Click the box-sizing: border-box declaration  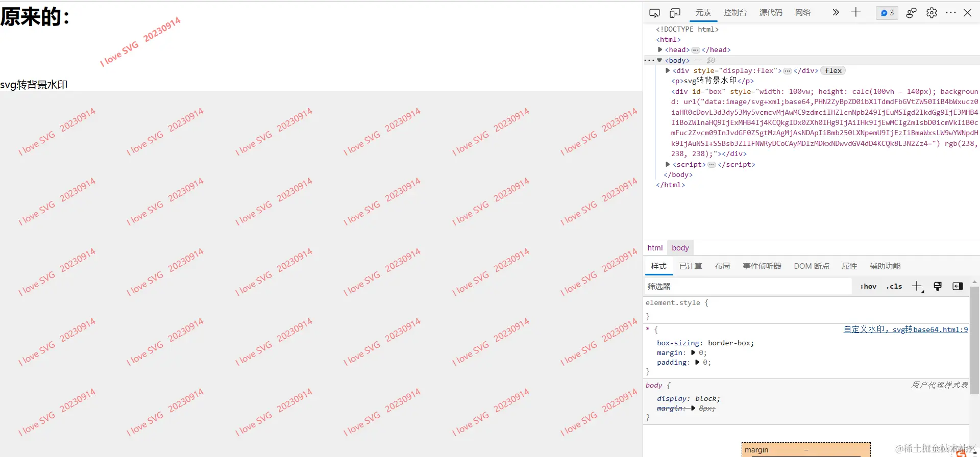point(705,343)
